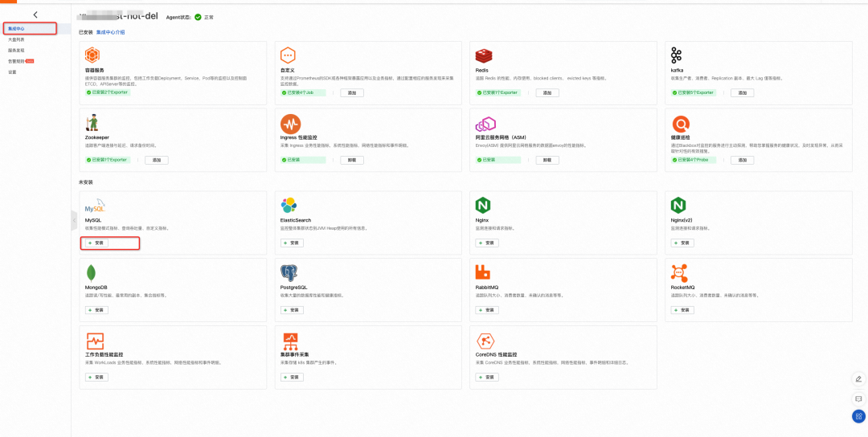This screenshot has height=437, width=868.
Task: Click the green Agent status check icon
Action: point(198,17)
